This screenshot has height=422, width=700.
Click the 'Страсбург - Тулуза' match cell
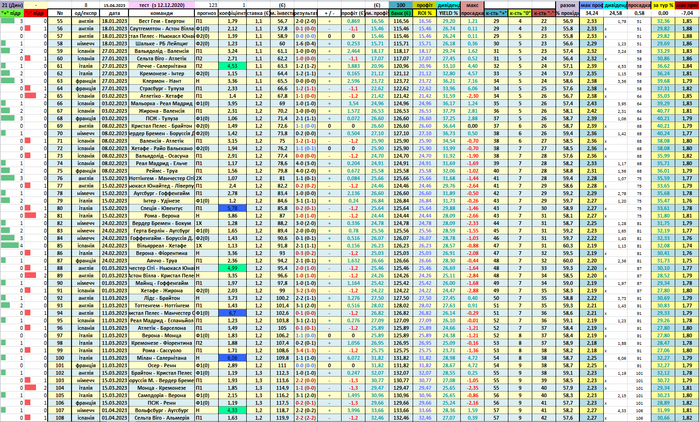pos(162,88)
